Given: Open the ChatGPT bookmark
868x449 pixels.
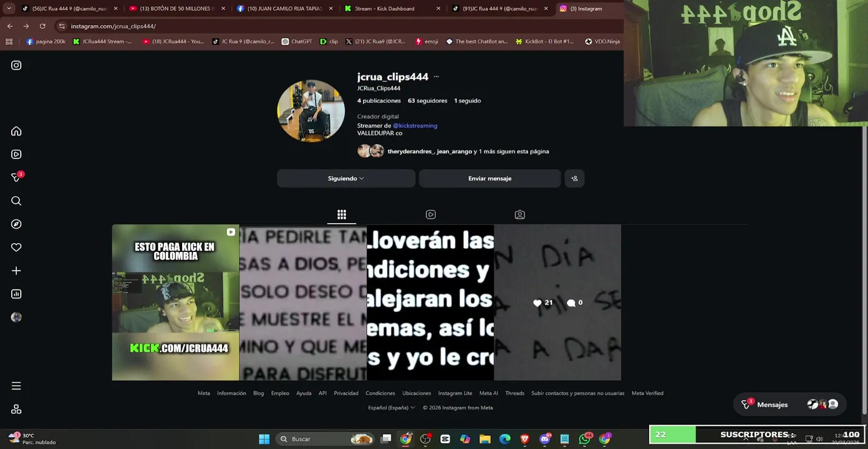Looking at the screenshot, I should click(297, 42).
